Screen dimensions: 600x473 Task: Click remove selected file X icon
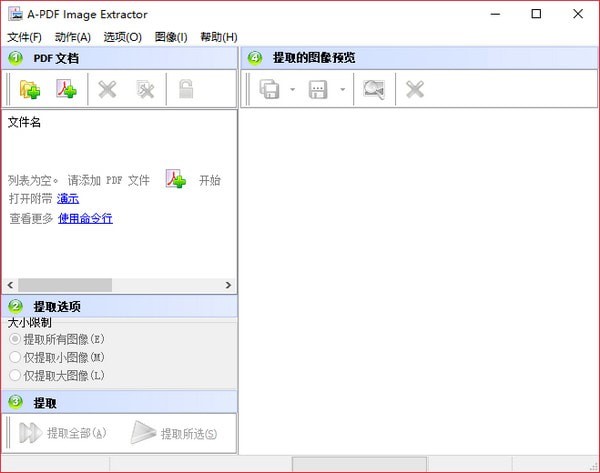point(107,90)
